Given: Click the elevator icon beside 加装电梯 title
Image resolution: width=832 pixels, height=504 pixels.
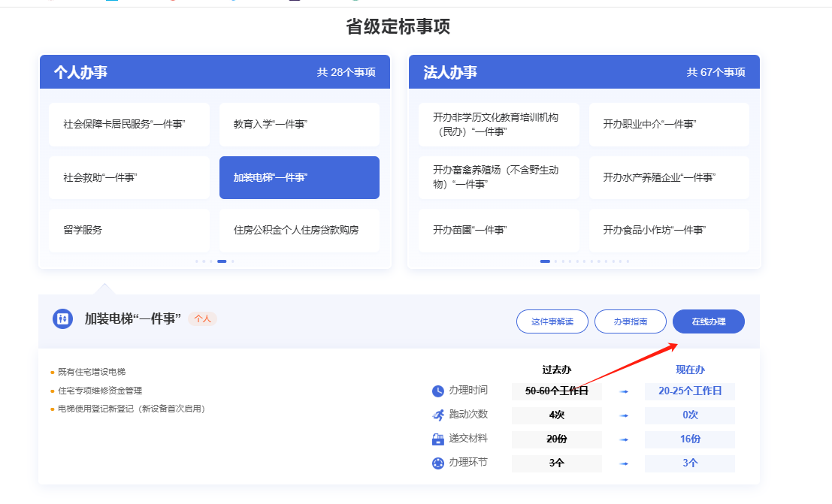Looking at the screenshot, I should pos(62,318).
